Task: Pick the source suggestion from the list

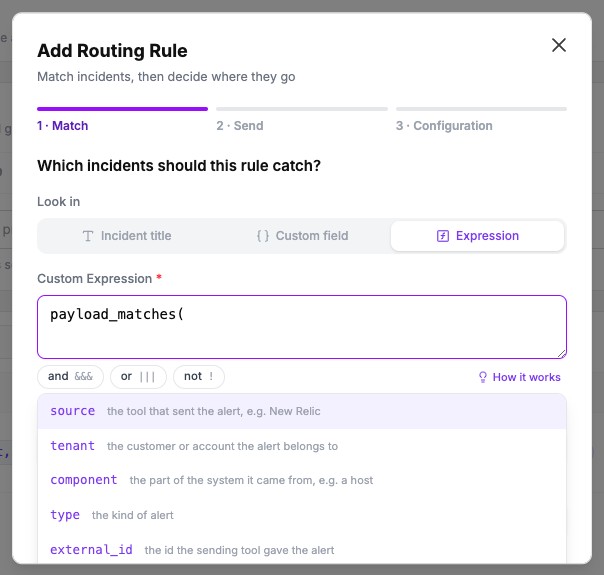Action: (302, 411)
